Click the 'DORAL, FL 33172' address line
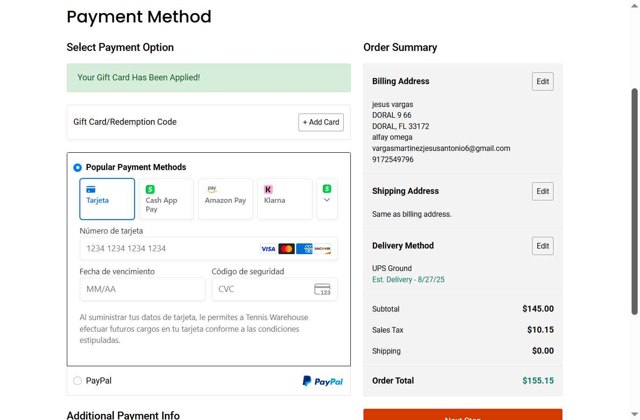The height and width of the screenshot is (420, 640). pyautogui.click(x=400, y=127)
